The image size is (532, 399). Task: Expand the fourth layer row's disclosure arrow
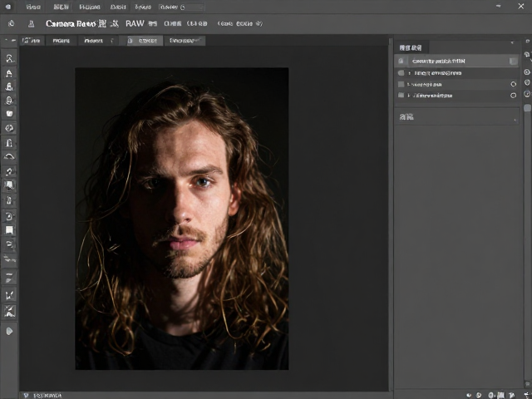(x=409, y=96)
